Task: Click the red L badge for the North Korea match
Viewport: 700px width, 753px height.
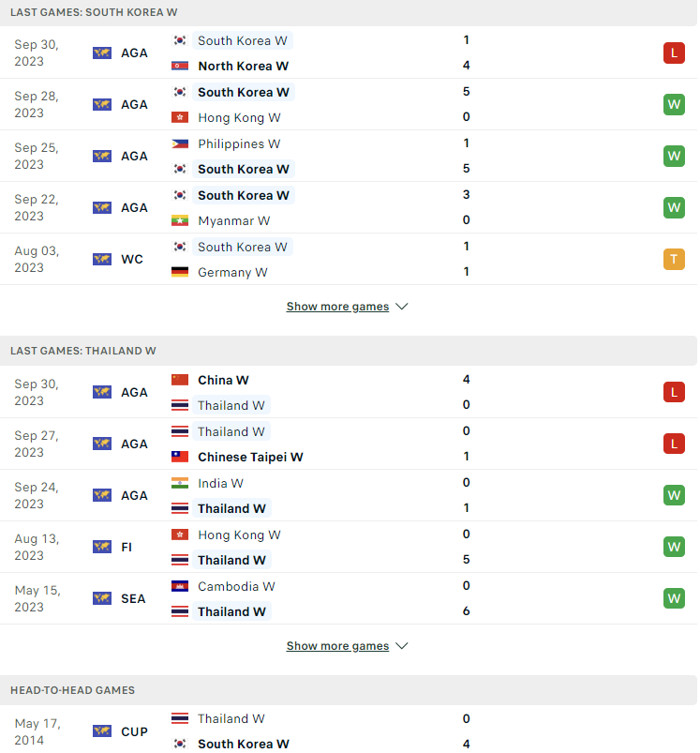Action: pyautogui.click(x=674, y=53)
